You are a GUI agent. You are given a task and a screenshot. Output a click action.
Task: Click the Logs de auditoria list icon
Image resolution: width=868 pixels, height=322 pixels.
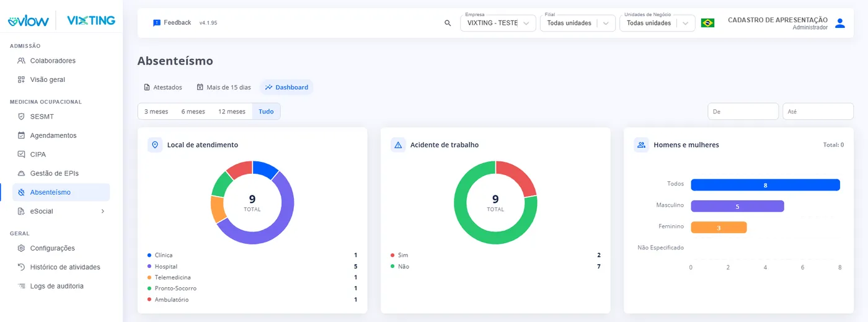tap(21, 286)
